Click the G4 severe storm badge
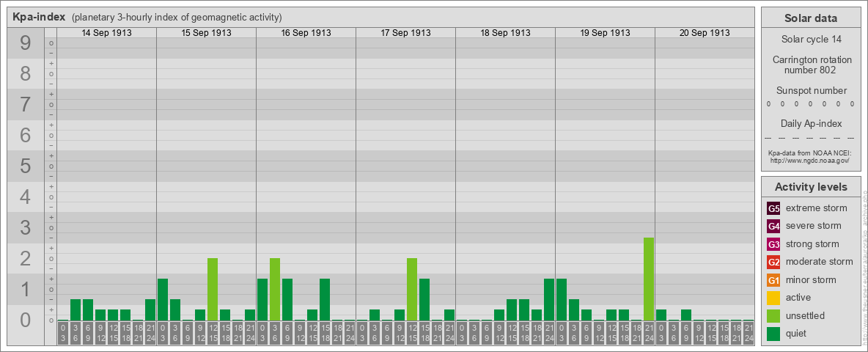The width and height of the screenshot is (868, 352). pos(773,226)
